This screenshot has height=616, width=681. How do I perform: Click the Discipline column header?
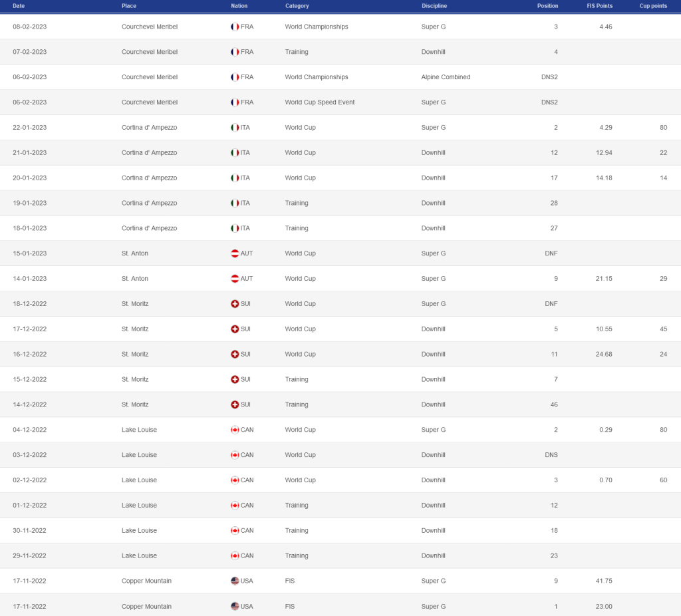click(x=434, y=6)
